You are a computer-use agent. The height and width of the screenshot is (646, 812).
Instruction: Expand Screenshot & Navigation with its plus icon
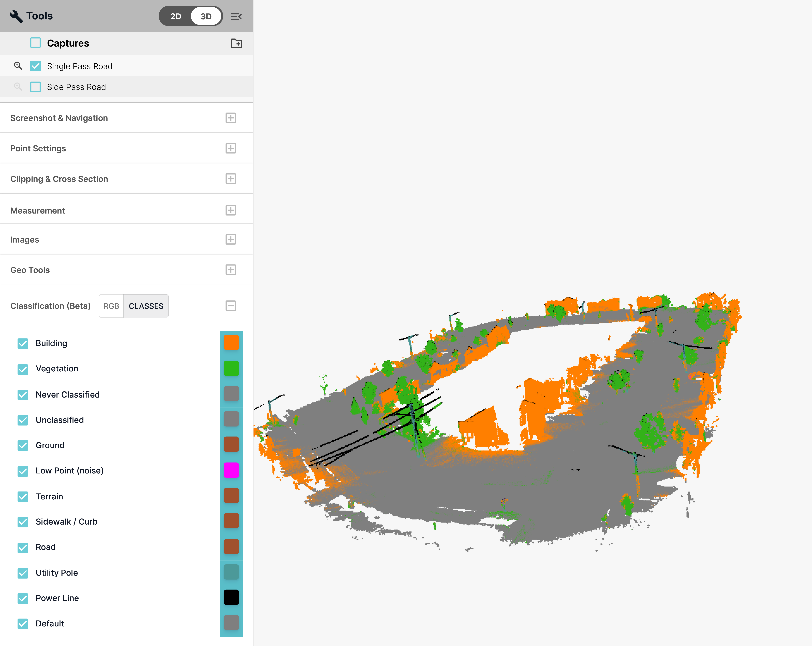coord(230,118)
